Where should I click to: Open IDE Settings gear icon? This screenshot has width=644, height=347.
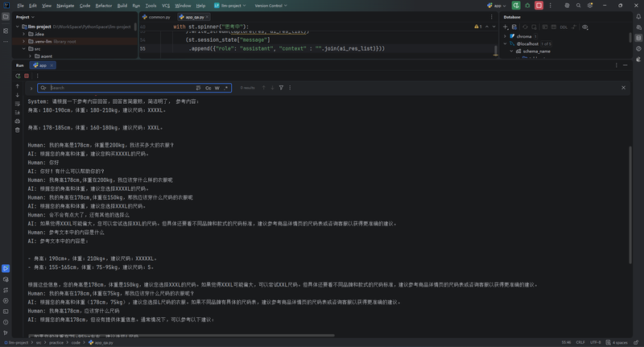click(590, 6)
